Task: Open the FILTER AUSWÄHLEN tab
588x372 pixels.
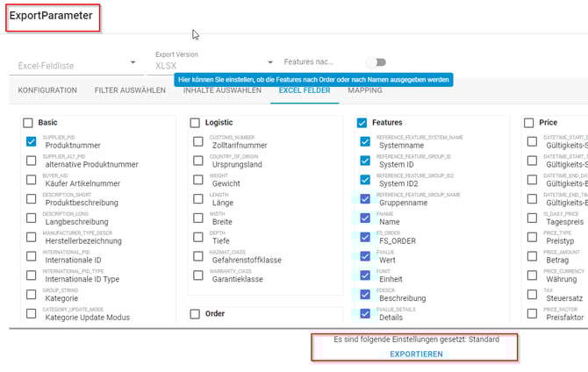Action: [x=130, y=90]
